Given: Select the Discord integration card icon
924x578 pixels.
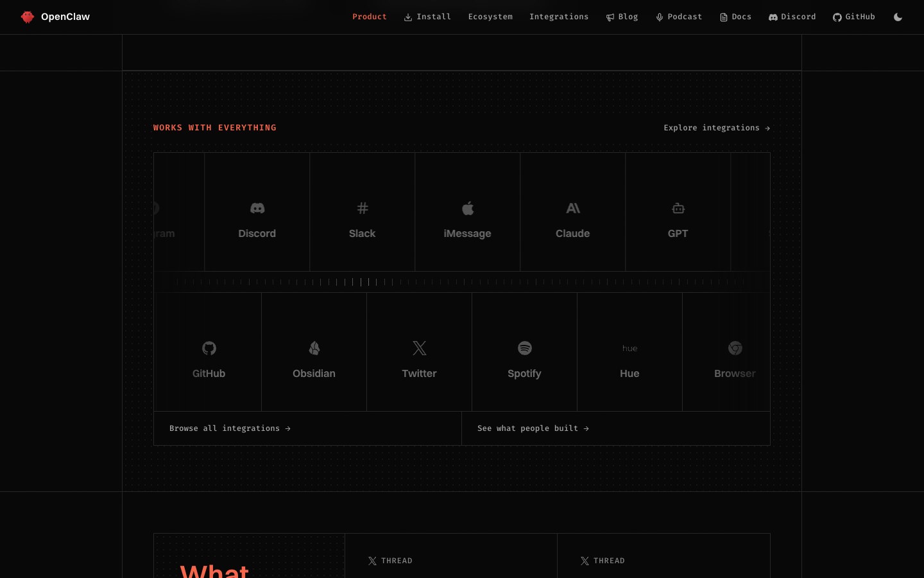Looking at the screenshot, I should [257, 208].
